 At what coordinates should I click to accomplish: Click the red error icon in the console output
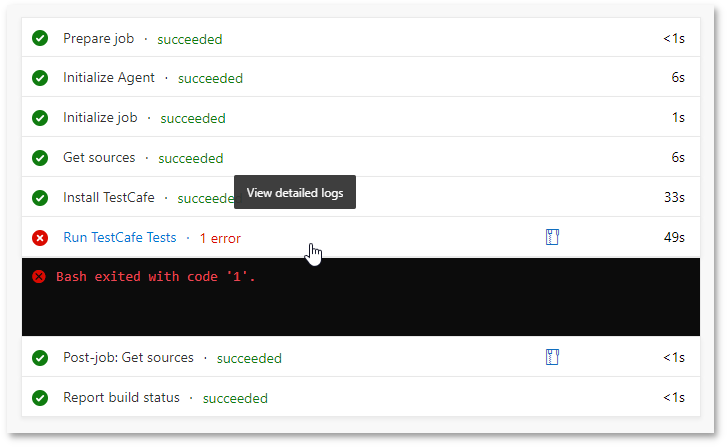pyautogui.click(x=39, y=277)
